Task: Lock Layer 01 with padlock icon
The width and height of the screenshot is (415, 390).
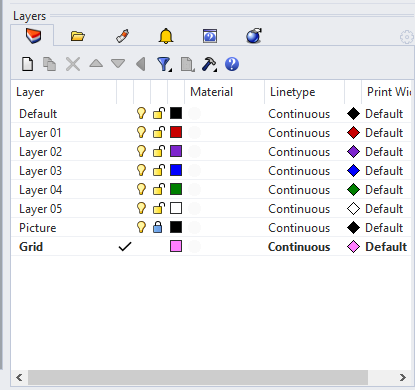Action: pyautogui.click(x=159, y=132)
